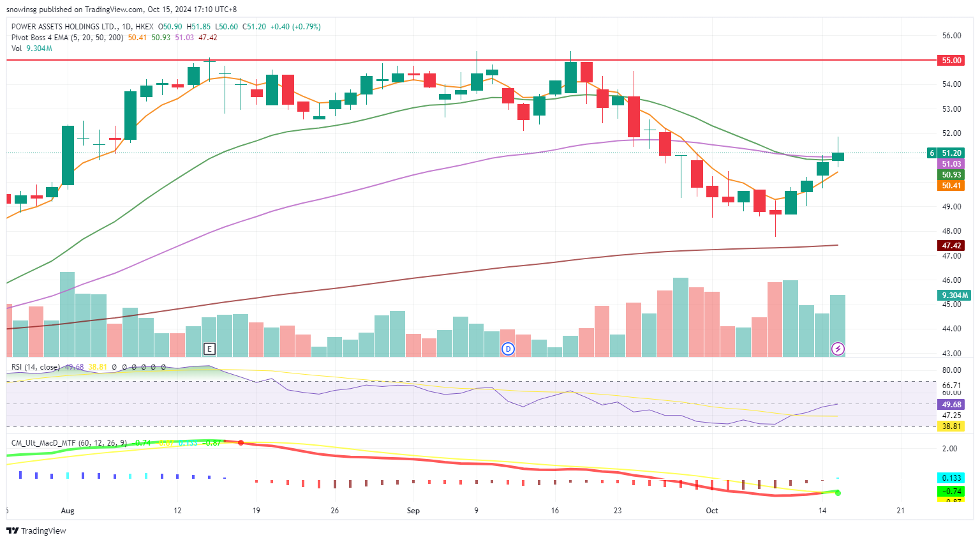
Task: Click the purple 51.03 EMA price label
Action: pos(951,164)
